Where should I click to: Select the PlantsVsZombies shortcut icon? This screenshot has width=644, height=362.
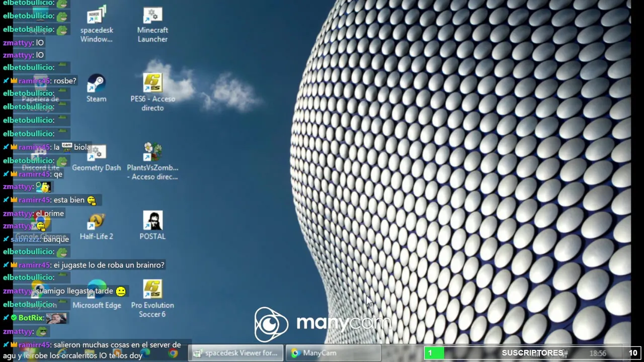pyautogui.click(x=152, y=161)
